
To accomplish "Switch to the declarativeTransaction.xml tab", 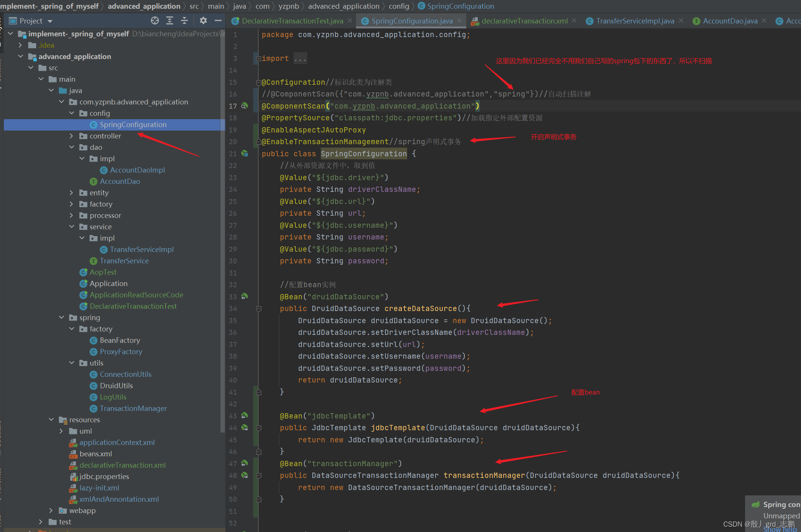I will pyautogui.click(x=524, y=21).
